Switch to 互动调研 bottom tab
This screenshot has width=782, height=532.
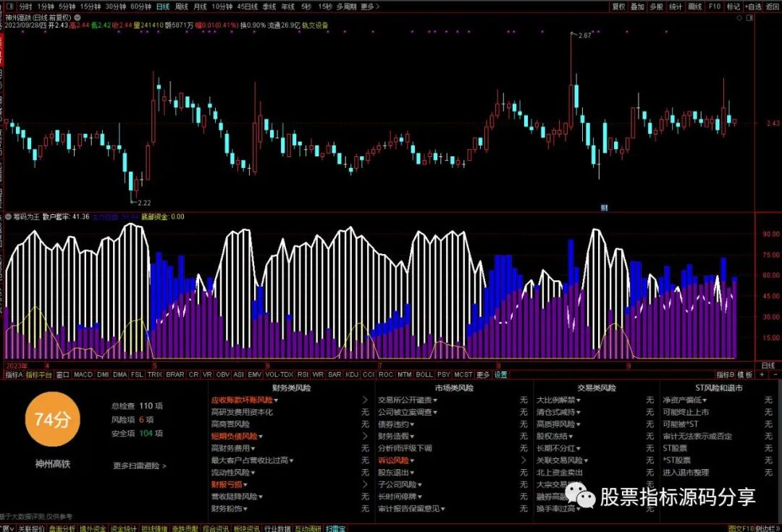coord(308,528)
